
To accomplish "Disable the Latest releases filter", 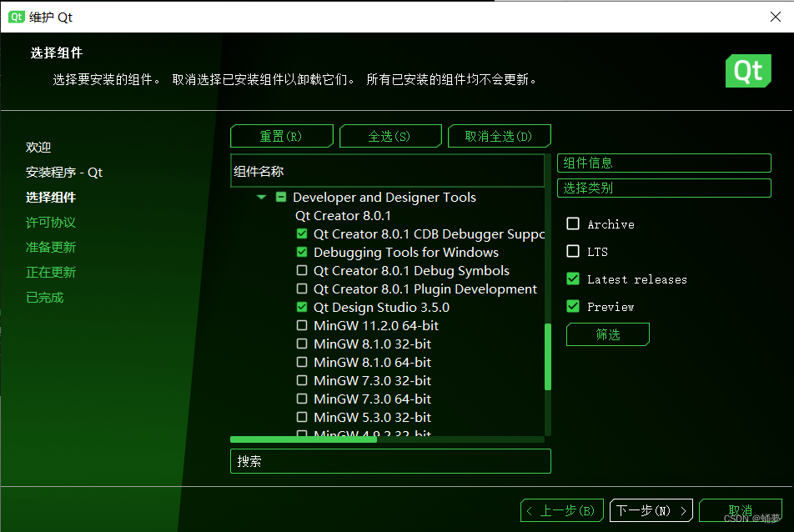I will tap(573, 279).
